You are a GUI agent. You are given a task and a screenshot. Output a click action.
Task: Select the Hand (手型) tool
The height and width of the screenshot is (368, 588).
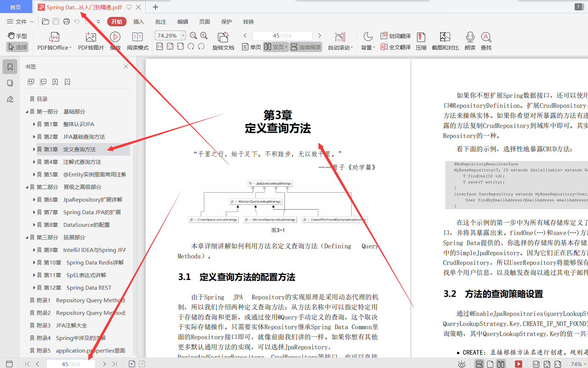point(17,36)
